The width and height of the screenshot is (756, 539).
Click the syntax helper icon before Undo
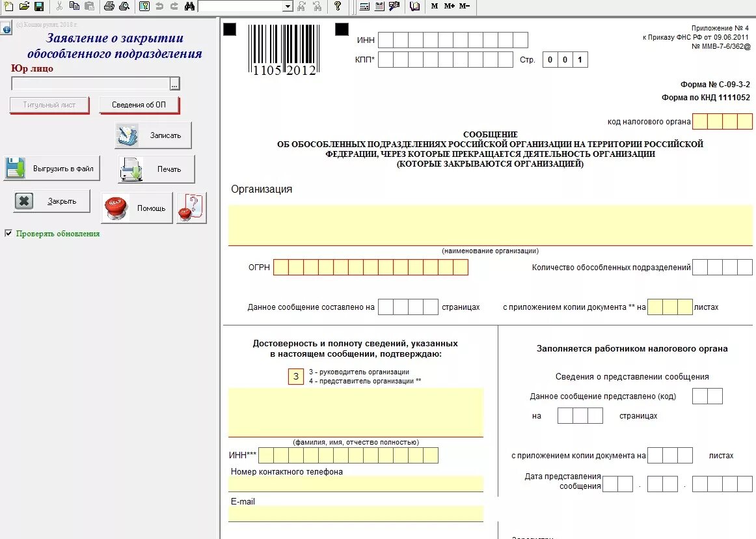coord(144,6)
